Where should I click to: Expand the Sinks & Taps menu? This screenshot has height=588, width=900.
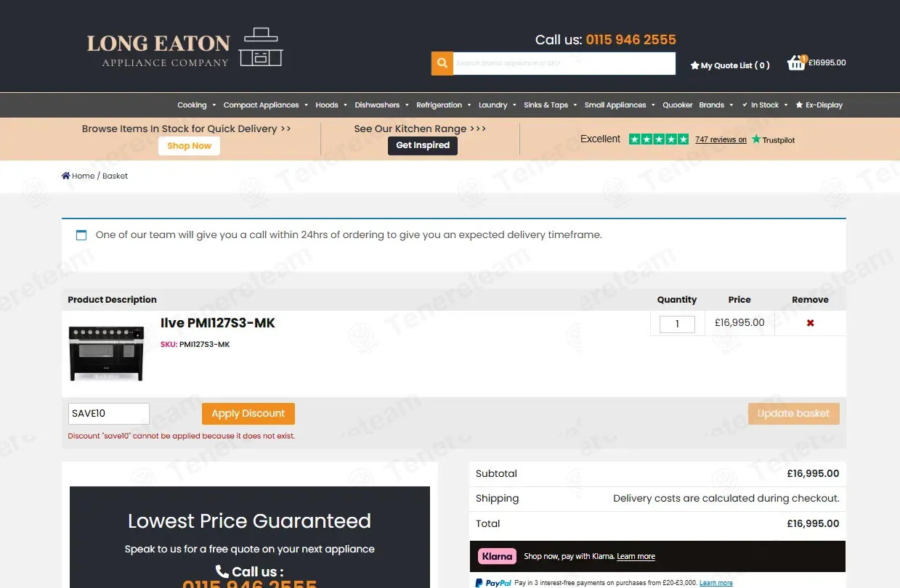click(x=551, y=105)
